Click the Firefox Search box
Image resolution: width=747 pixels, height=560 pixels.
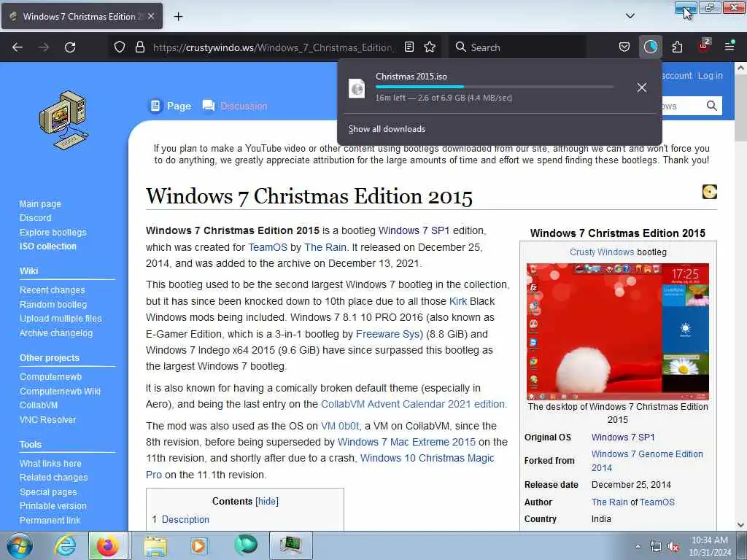pos(517,47)
